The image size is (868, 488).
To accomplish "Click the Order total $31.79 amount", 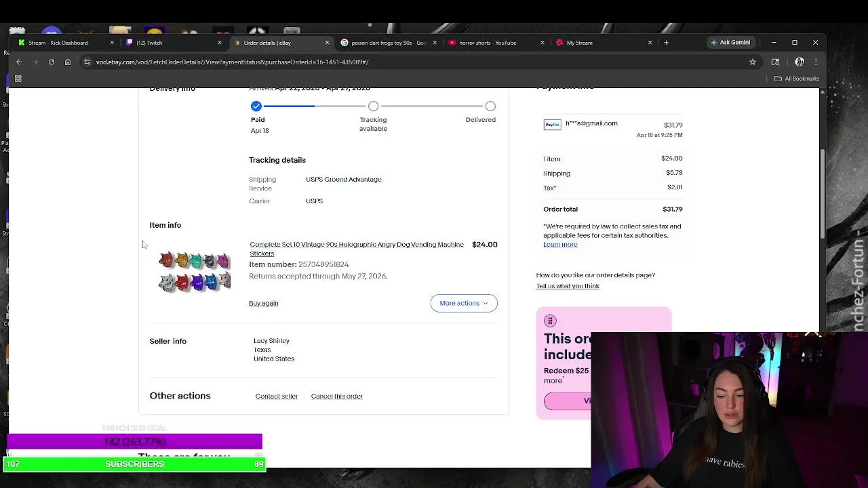I will 673,209.
